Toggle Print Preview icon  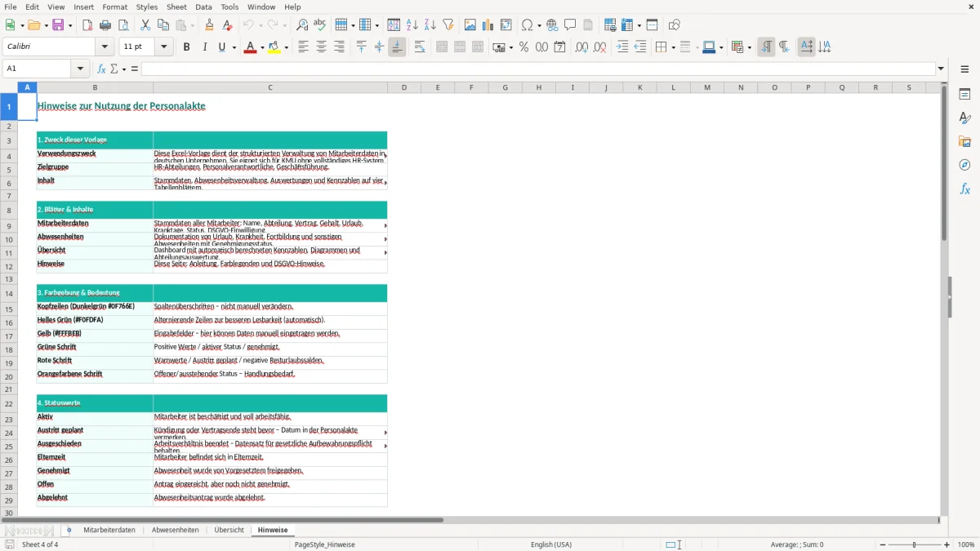click(123, 25)
